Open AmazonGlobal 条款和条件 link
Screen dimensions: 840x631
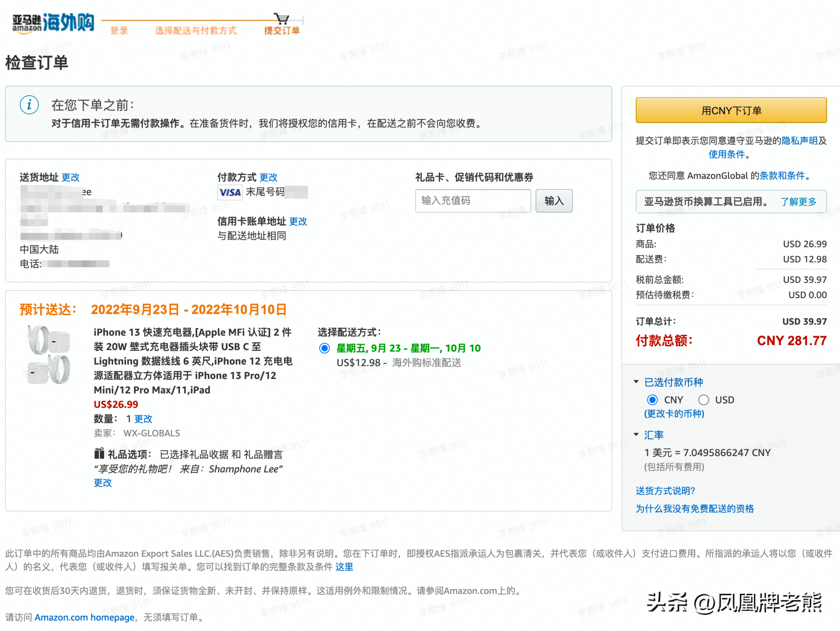point(782,176)
